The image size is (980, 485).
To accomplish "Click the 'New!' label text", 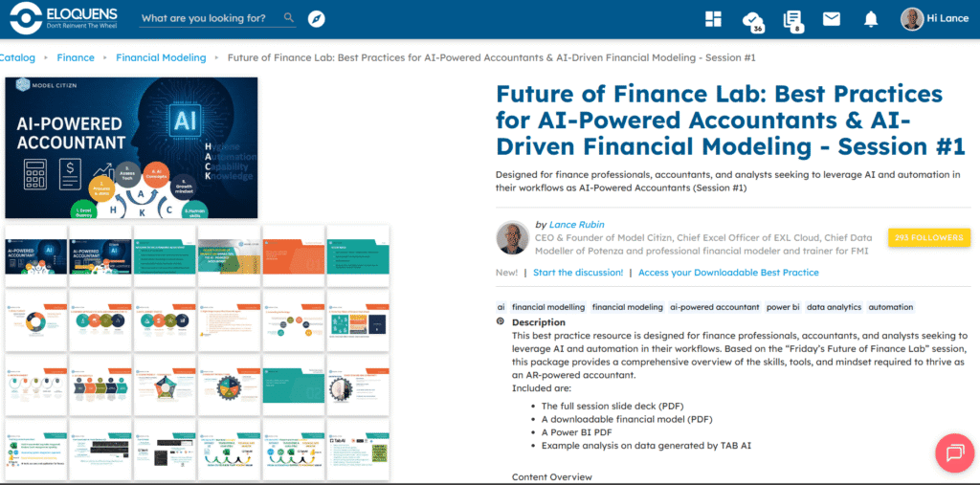I will [507, 273].
